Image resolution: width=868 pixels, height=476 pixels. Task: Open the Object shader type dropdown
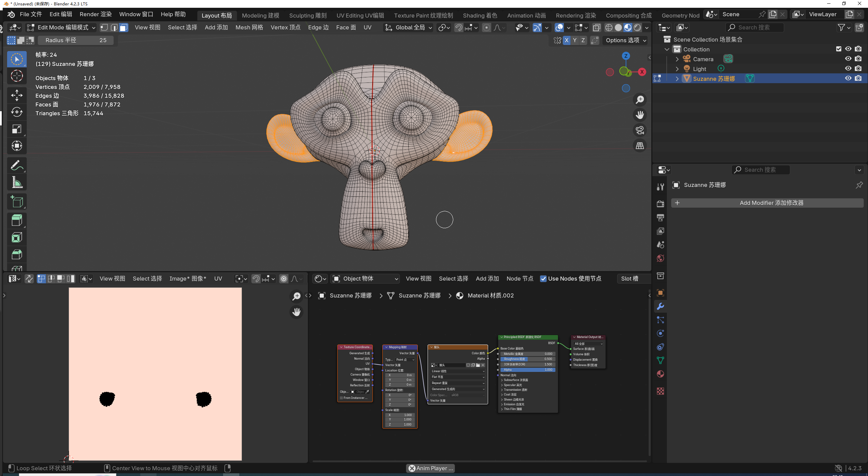pos(365,279)
